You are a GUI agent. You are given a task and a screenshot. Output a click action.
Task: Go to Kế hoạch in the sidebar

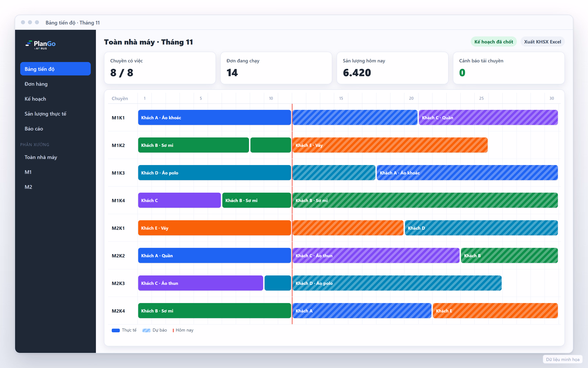point(55,99)
